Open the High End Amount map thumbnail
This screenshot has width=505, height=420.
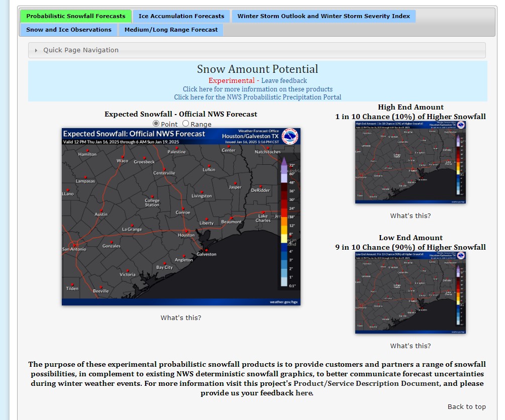[410, 162]
